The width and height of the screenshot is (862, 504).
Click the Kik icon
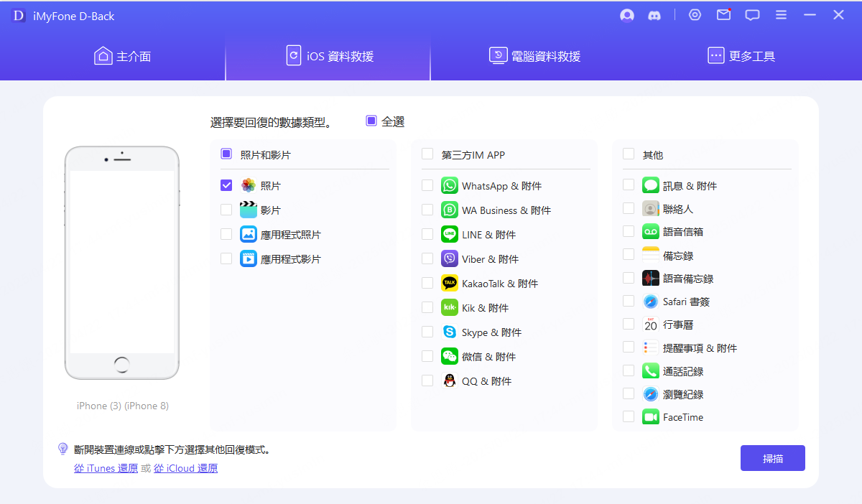point(450,307)
